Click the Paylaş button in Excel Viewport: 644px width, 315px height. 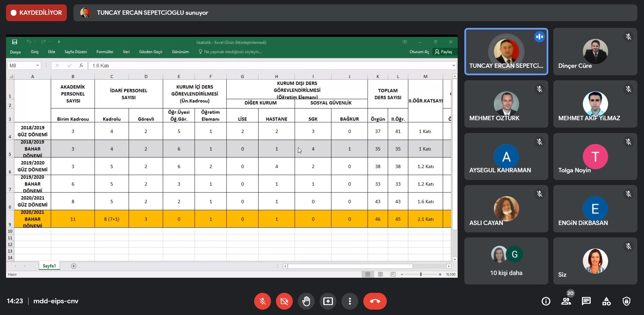[444, 52]
